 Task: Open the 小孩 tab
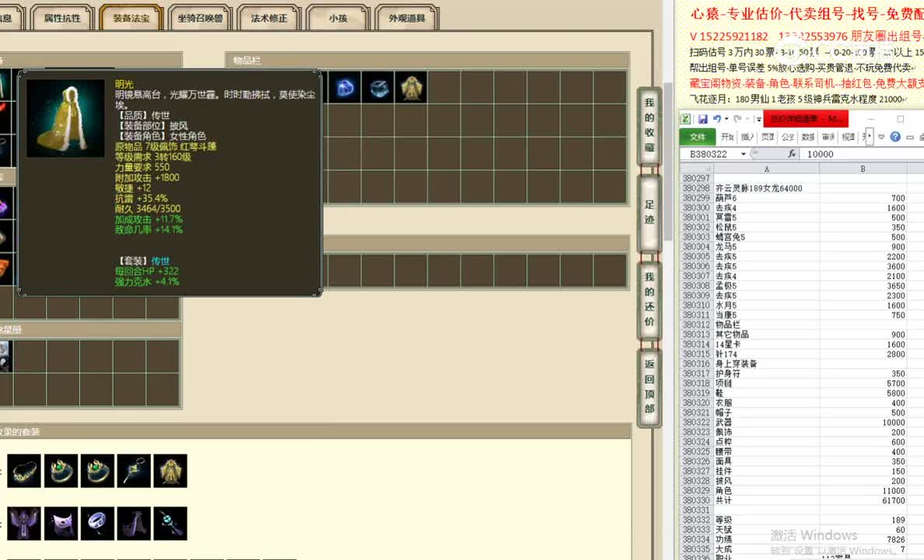point(338,18)
